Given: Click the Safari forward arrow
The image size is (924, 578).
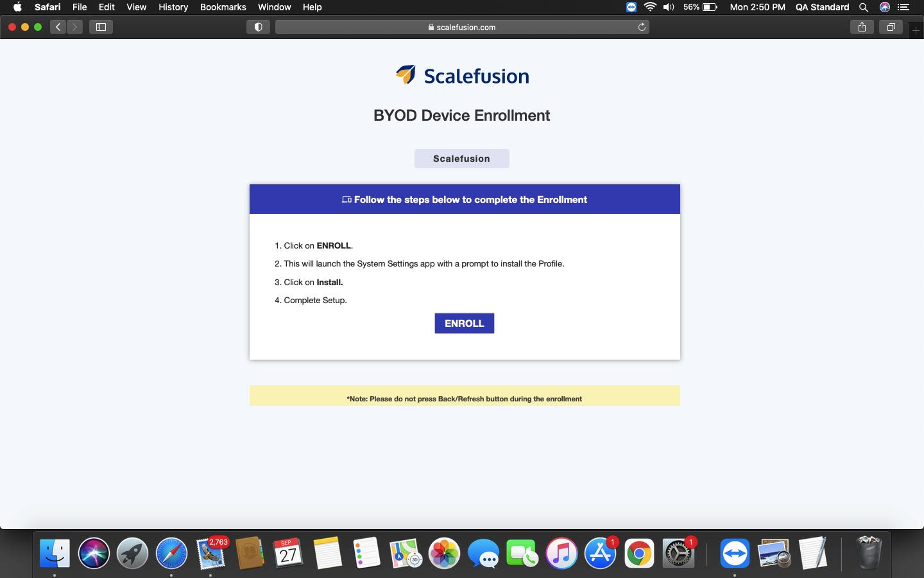Looking at the screenshot, I should tap(74, 27).
